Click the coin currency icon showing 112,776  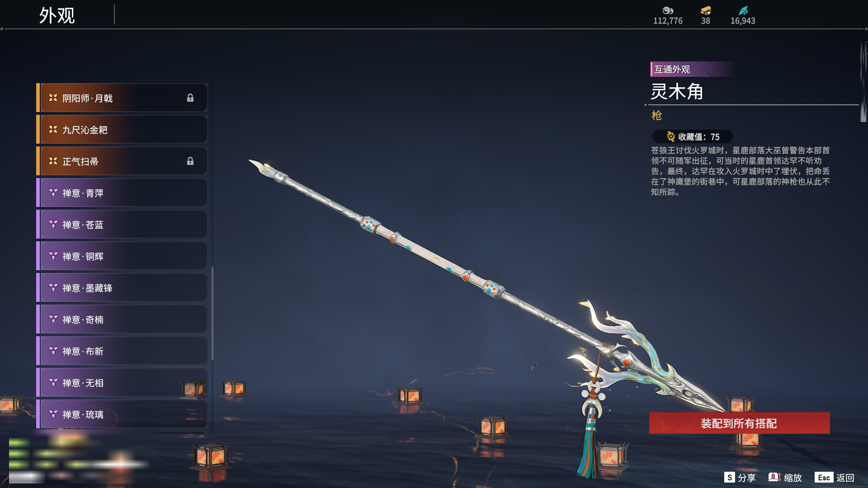[668, 10]
